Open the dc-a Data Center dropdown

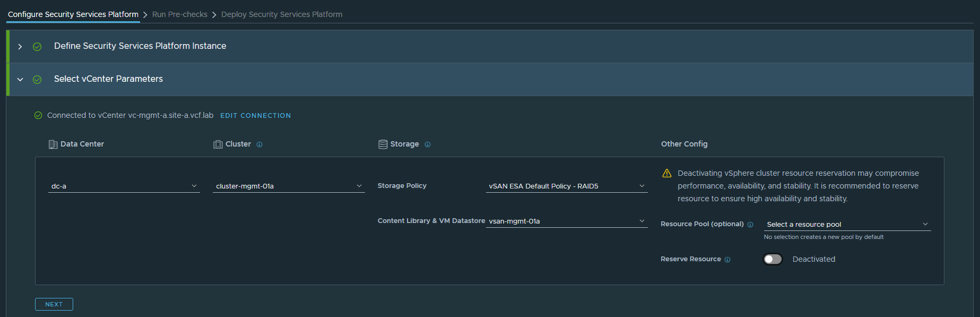[124, 186]
